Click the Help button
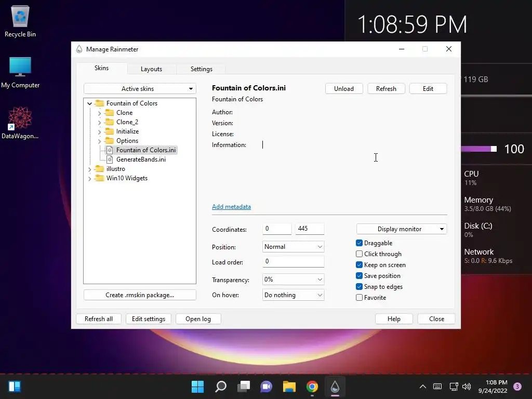 coord(394,319)
